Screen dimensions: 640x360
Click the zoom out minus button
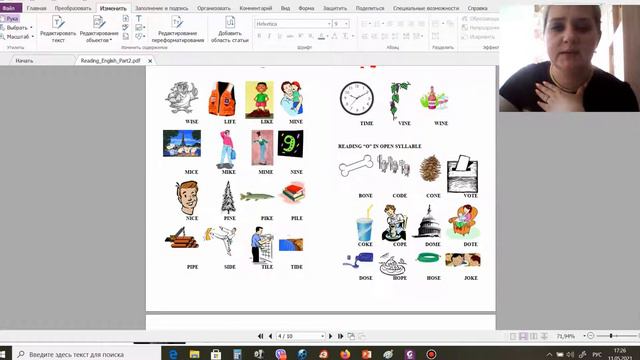pyautogui.click(x=591, y=336)
